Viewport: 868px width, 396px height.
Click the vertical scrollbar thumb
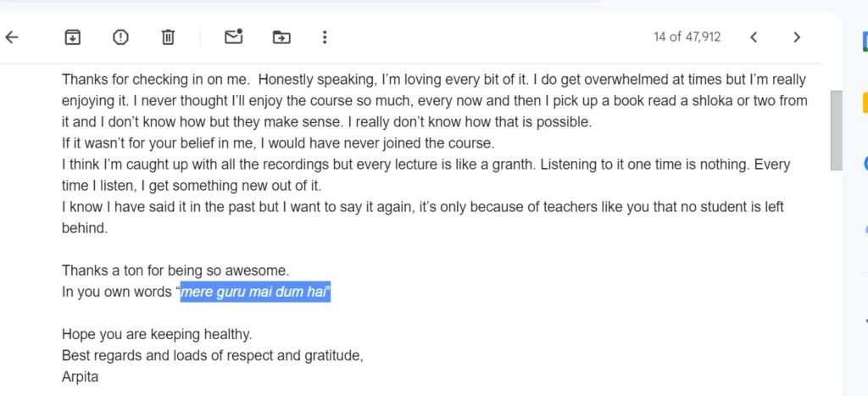tap(836, 130)
